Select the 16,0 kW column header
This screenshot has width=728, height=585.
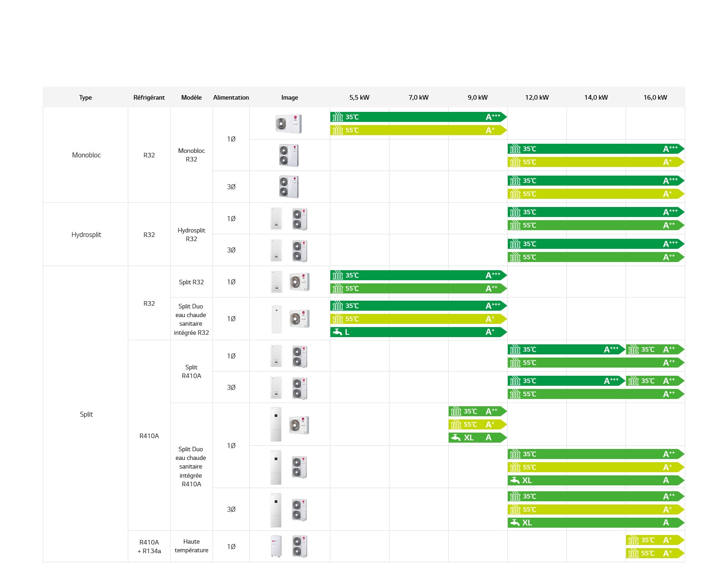[x=655, y=97]
